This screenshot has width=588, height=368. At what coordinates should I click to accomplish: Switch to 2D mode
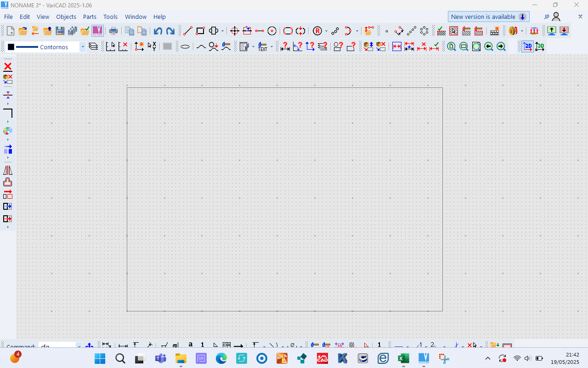click(527, 46)
